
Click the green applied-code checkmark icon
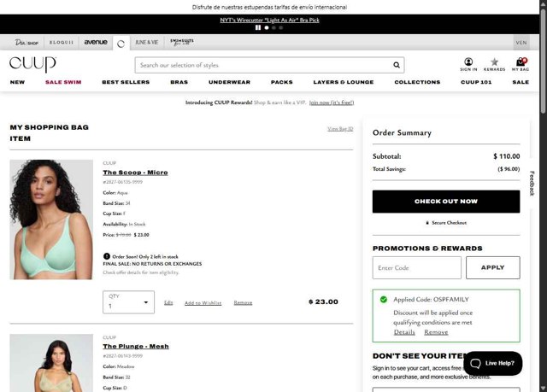click(x=384, y=299)
